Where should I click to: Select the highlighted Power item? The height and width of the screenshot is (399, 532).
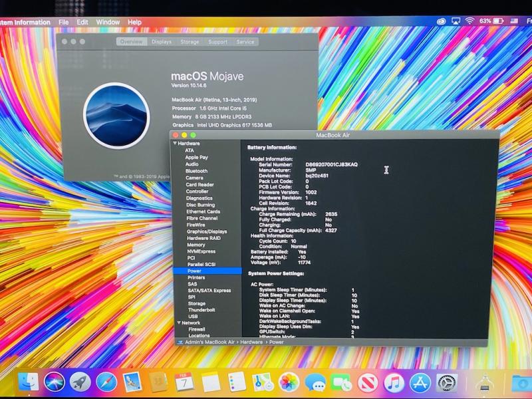pyautogui.click(x=207, y=271)
